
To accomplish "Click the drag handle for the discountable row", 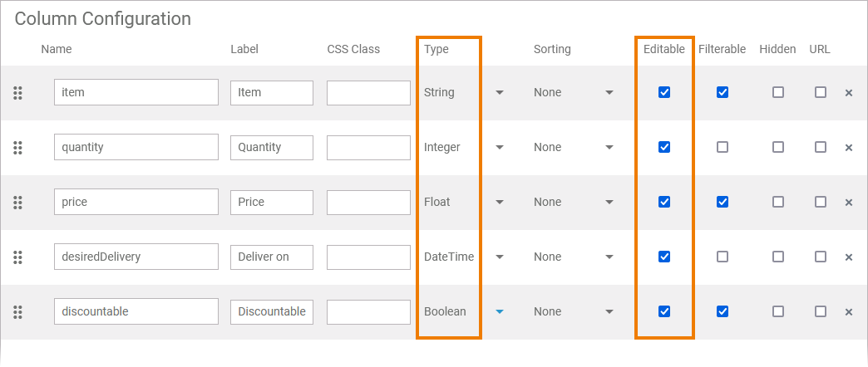I will point(17,312).
